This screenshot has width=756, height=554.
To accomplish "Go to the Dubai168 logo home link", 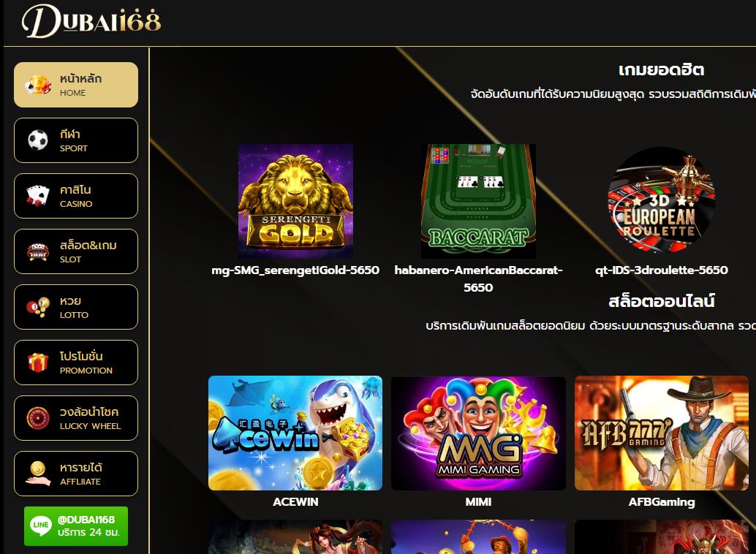I will click(91, 21).
